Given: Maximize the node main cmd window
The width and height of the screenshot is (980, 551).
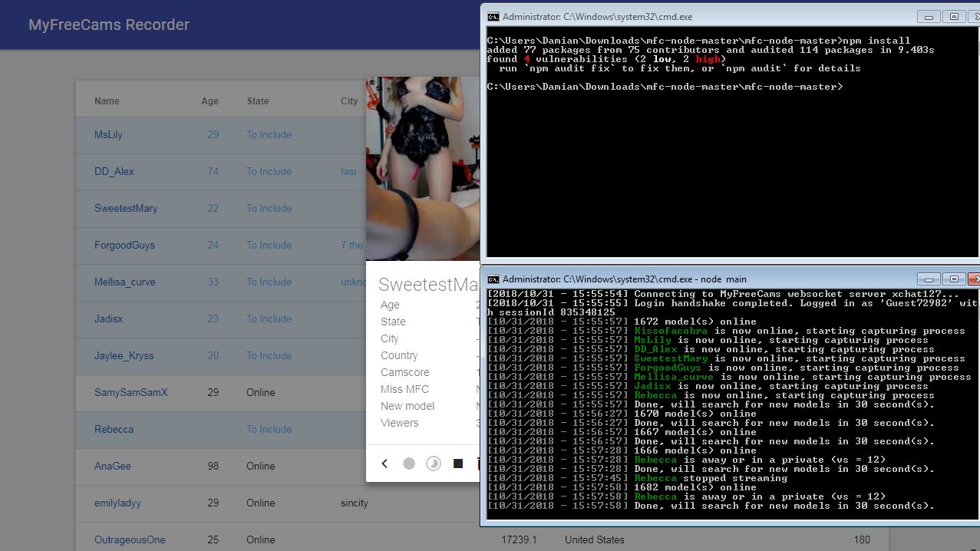Looking at the screenshot, I should 954,279.
